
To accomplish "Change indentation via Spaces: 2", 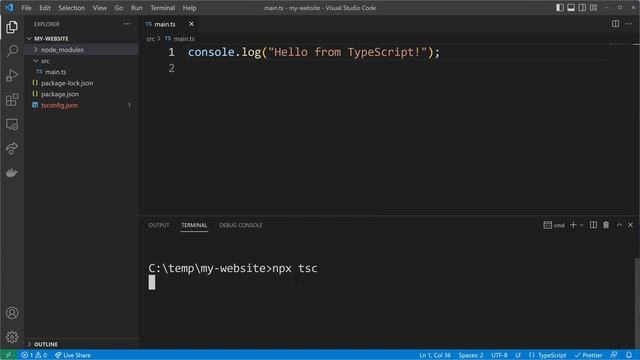I will point(471,355).
